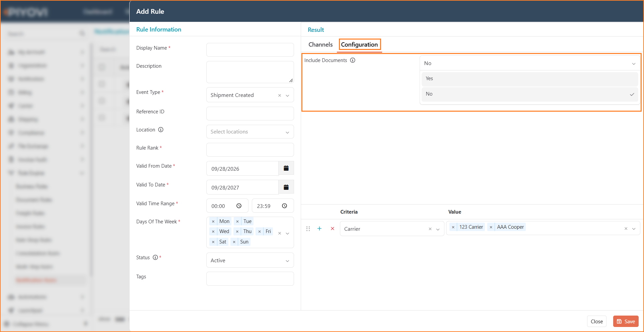Click the Valid From Date field 09/28/2026
The width and height of the screenshot is (644, 332).
tap(242, 168)
